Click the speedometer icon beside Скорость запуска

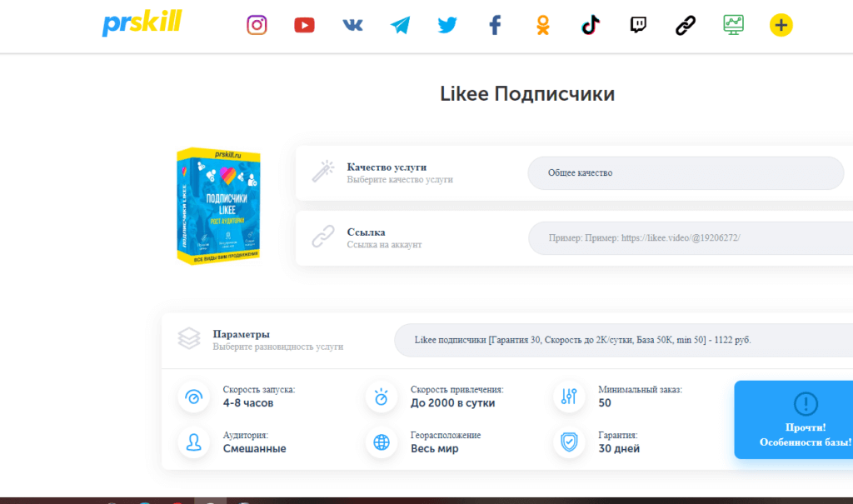[x=194, y=397]
